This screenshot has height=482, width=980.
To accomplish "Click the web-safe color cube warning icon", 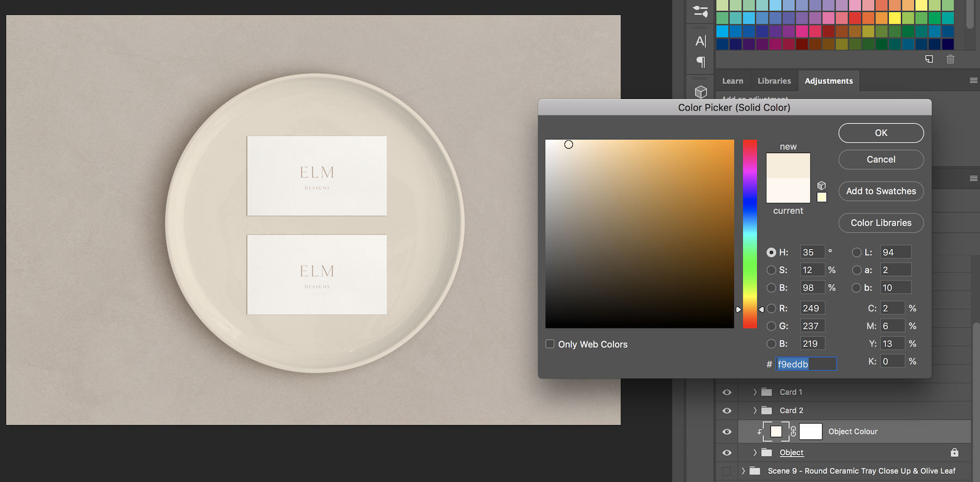I will 822,186.
